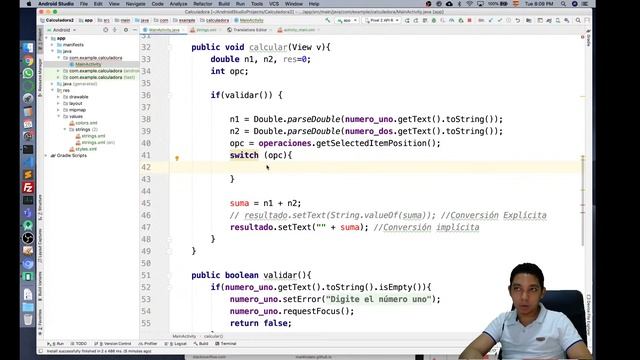Image resolution: width=640 pixels, height=360 pixels.
Task: Expand the 'drawable' folder
Action: click(x=59, y=97)
